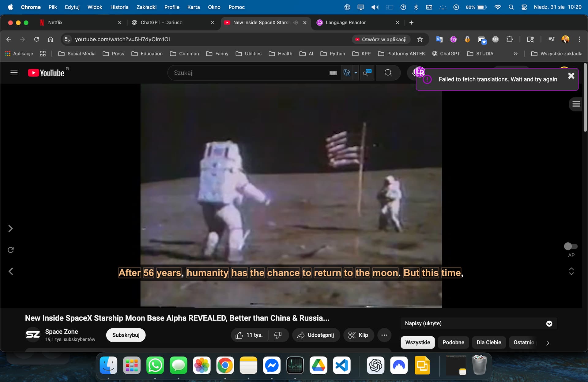
Task: Subscribe to Space Zone with Subskrybuj
Action: pos(126,335)
